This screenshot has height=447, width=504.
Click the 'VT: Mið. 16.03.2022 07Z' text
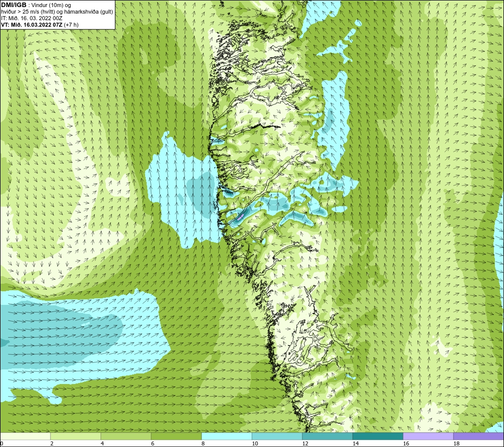click(32, 25)
